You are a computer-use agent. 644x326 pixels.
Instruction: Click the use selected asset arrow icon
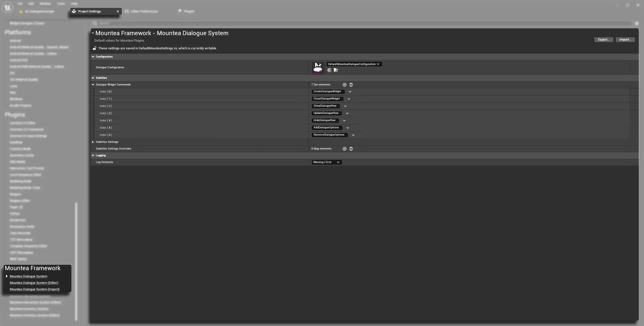click(329, 70)
